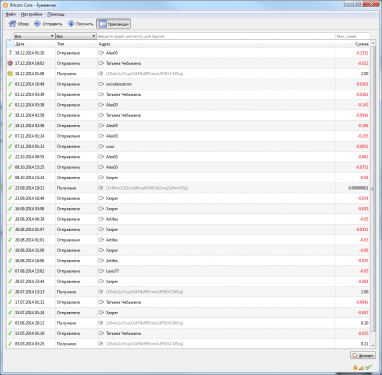
Task: Select the 0.00000001 amount cell
Action: [353, 188]
